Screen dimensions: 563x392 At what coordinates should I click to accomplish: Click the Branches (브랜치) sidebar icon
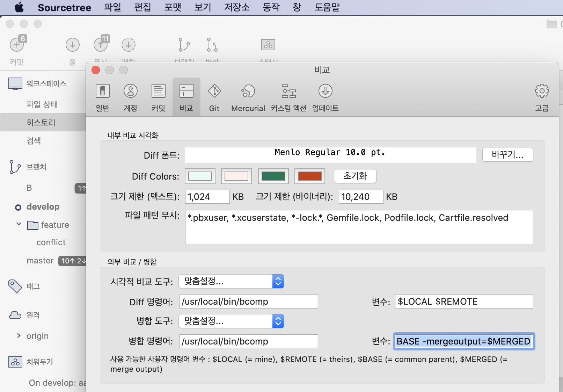pyautogui.click(x=15, y=167)
